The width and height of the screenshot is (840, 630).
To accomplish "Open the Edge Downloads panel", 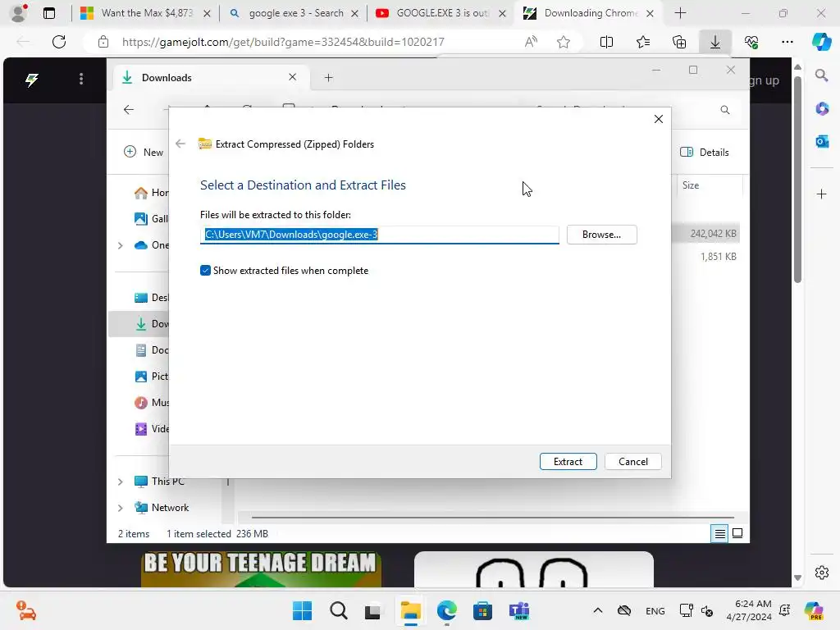I will pos(715,42).
